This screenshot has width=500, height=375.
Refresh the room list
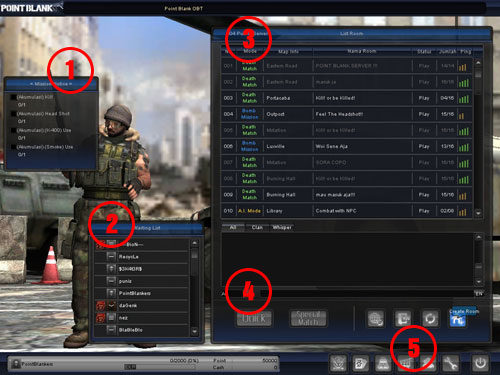(x=430, y=318)
